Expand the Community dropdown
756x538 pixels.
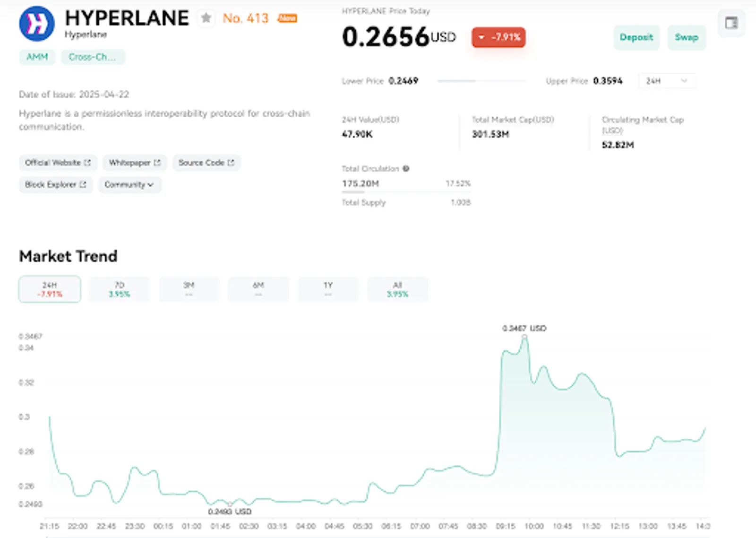tap(129, 184)
